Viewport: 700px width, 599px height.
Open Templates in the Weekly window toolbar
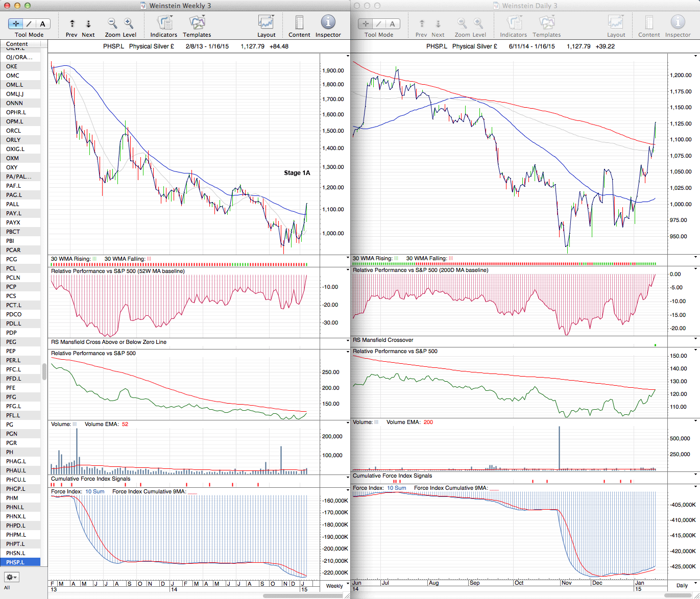coord(197,23)
